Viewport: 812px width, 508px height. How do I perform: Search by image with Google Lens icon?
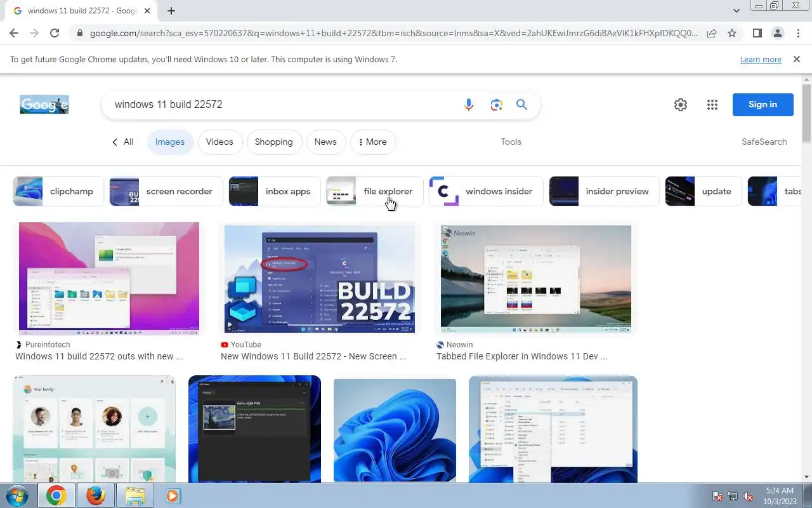point(496,105)
